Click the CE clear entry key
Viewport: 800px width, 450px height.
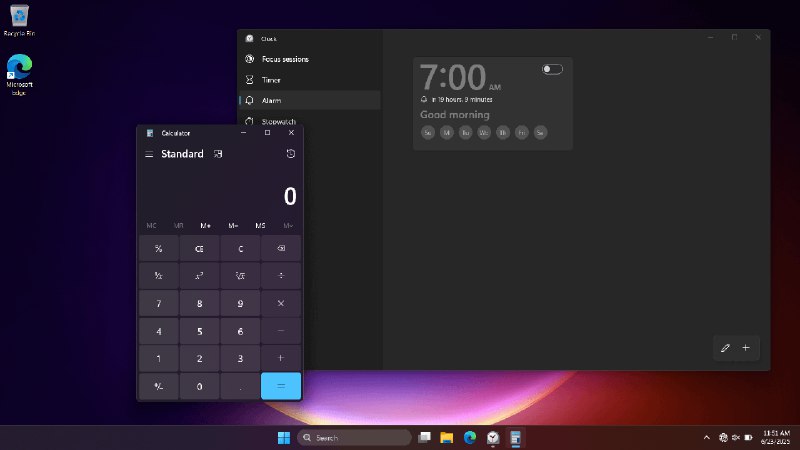[199, 248]
